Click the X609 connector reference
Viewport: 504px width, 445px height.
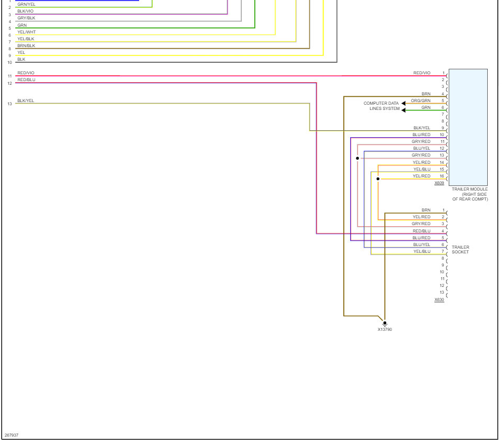[439, 183]
